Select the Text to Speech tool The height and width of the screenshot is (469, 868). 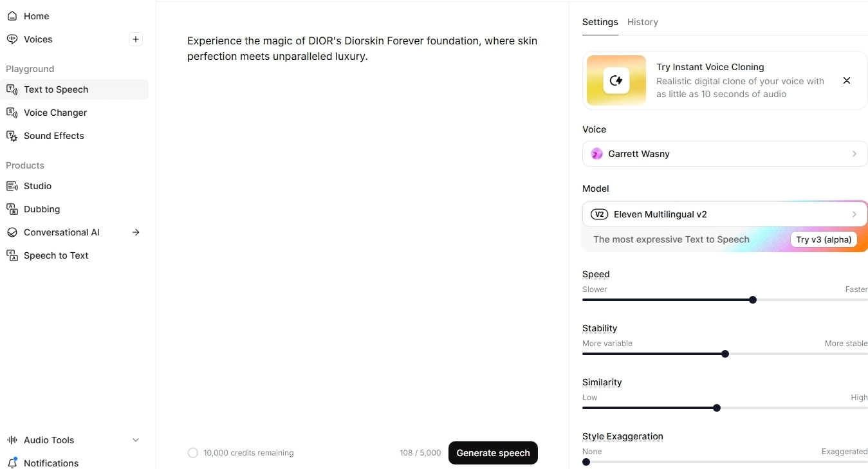[x=56, y=89]
